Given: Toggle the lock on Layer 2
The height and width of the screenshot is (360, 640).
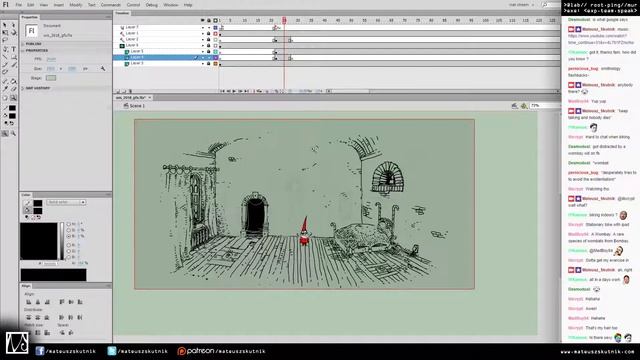Looking at the screenshot, I should click(209, 40).
